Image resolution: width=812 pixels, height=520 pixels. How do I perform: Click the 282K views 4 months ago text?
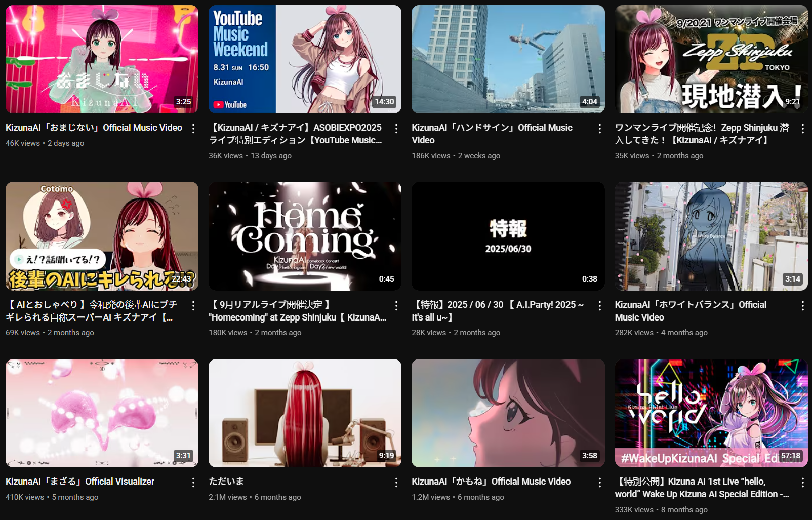[661, 333]
